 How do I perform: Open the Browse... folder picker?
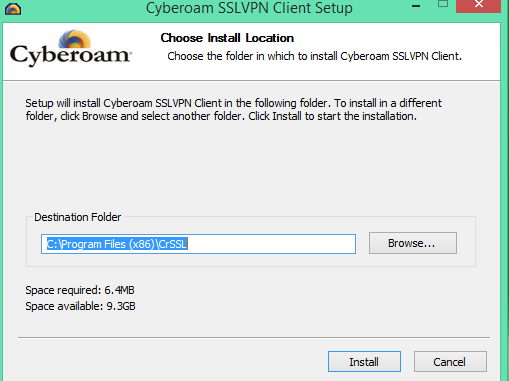pyautogui.click(x=413, y=243)
